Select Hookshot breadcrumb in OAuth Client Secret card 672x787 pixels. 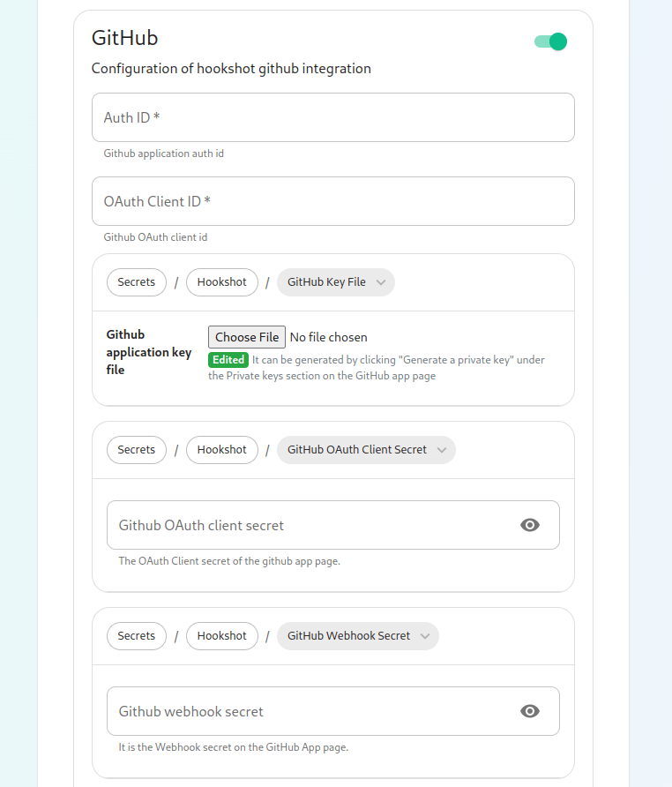tap(222, 450)
